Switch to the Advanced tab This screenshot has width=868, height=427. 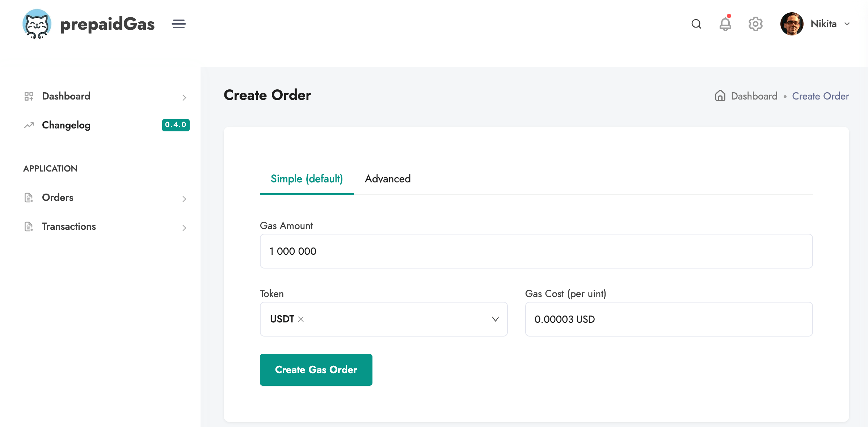click(388, 179)
